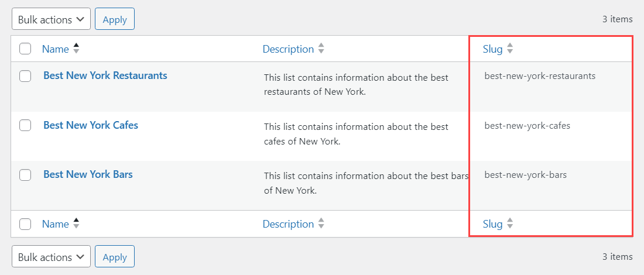Sort by Description using top header arrows
The image size is (644, 275).
[321, 49]
